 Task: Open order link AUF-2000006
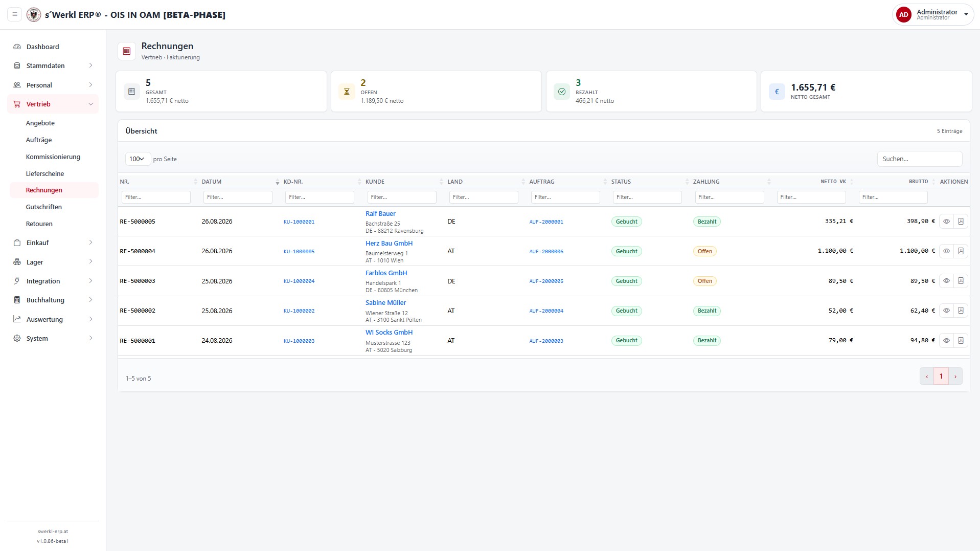(546, 251)
